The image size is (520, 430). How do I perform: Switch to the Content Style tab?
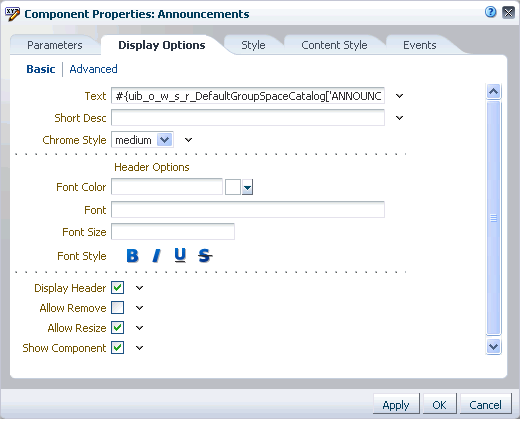334,45
